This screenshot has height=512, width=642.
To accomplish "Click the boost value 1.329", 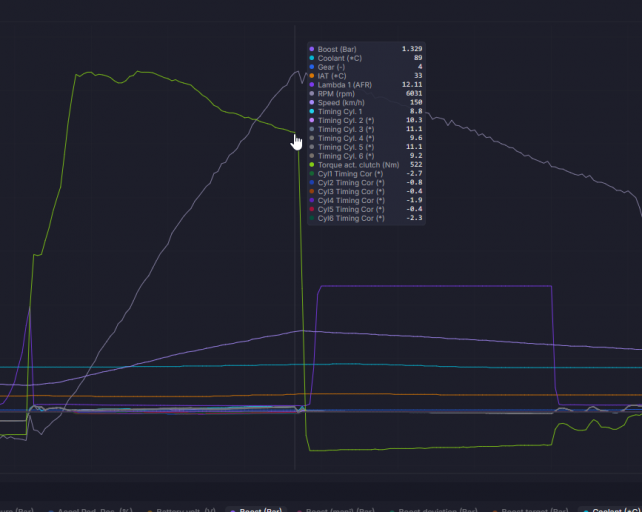I will (x=412, y=49).
